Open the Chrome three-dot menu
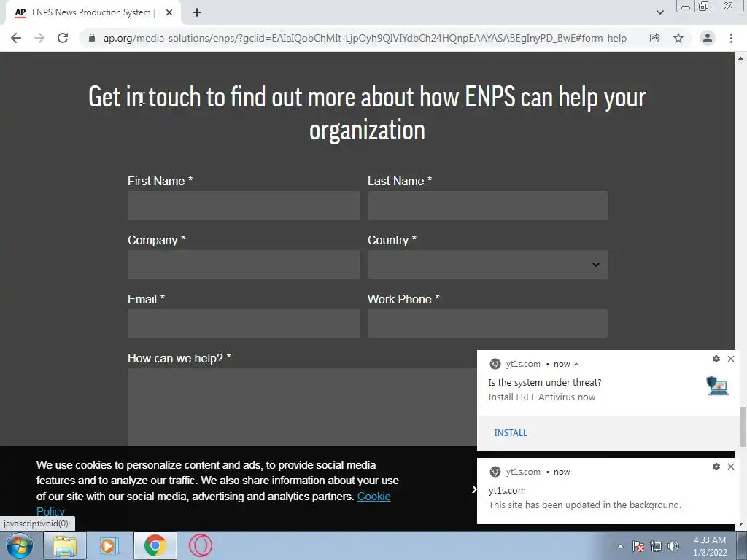This screenshot has height=560, width=747. pos(731,38)
